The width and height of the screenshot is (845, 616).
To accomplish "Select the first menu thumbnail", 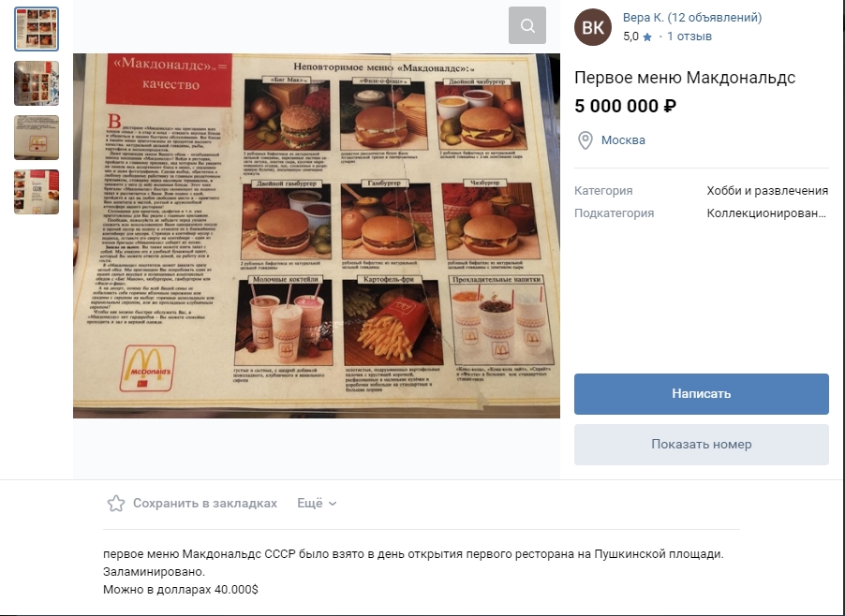I will (x=37, y=29).
